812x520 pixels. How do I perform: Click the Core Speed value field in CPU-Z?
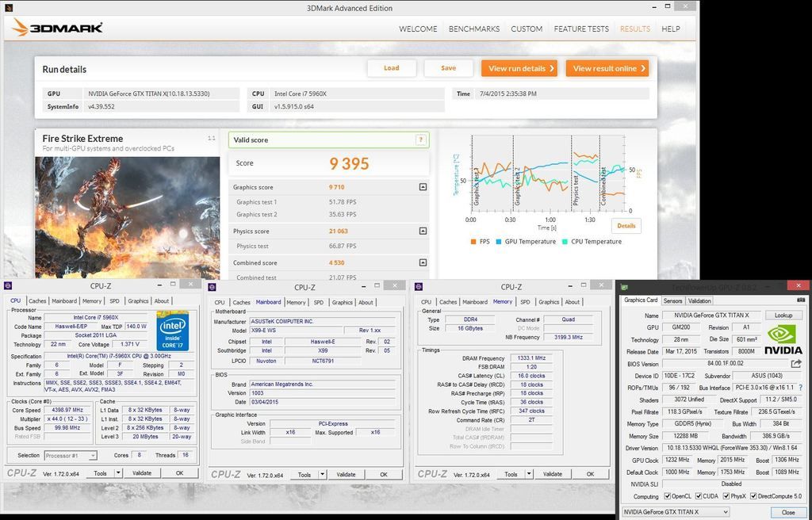[69, 410]
